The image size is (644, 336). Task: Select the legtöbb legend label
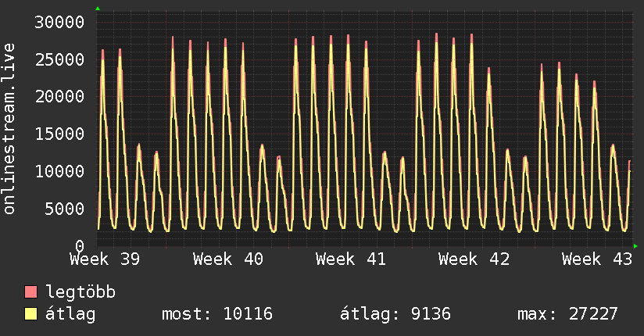click(80, 292)
